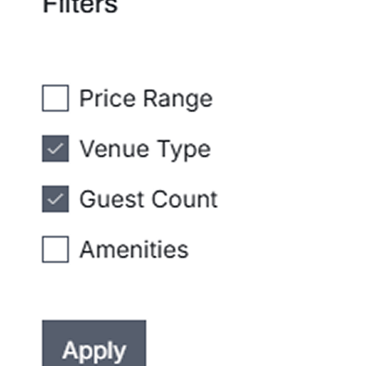
Task: Toggle on the Amenities filter
Action: pos(55,249)
